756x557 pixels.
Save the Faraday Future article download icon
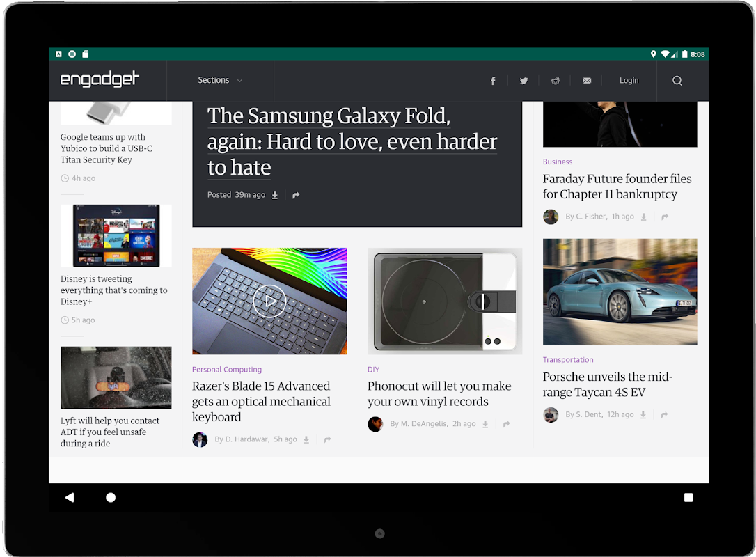643,217
